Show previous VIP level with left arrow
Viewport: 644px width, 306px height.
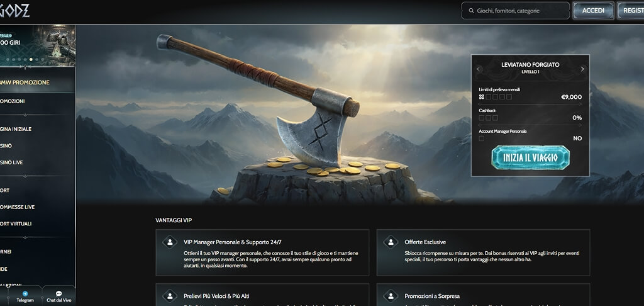pos(479,69)
